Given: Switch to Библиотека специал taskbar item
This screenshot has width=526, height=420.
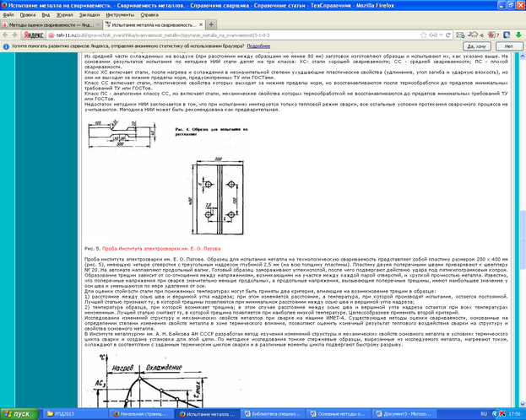Looking at the screenshot, I should tap(274, 414).
